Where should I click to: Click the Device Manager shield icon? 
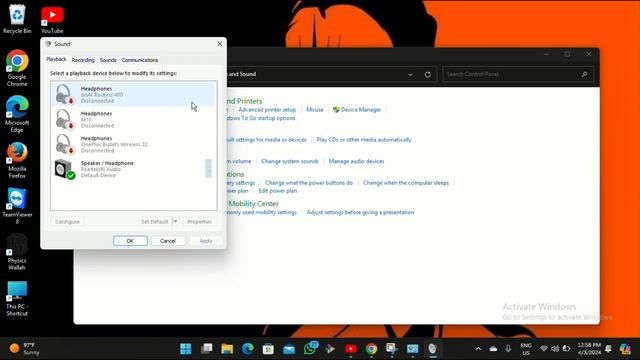pos(336,110)
